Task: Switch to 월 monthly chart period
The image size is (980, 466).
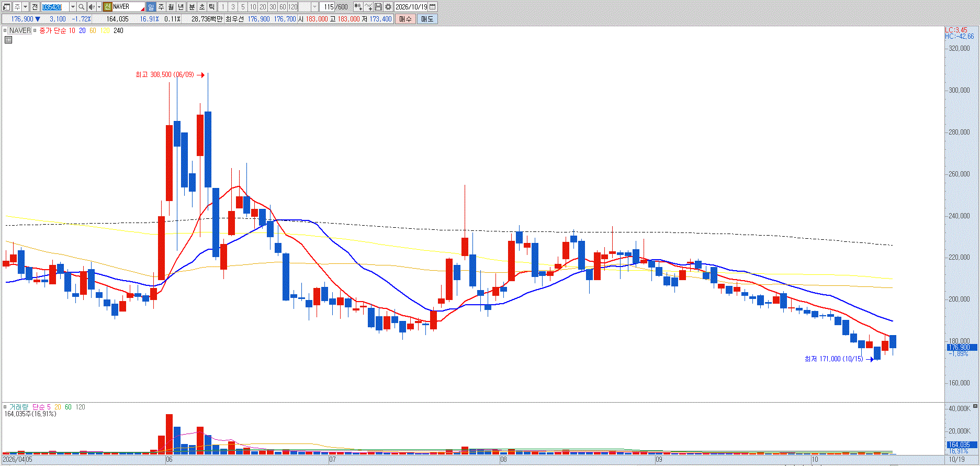Action: point(171,7)
